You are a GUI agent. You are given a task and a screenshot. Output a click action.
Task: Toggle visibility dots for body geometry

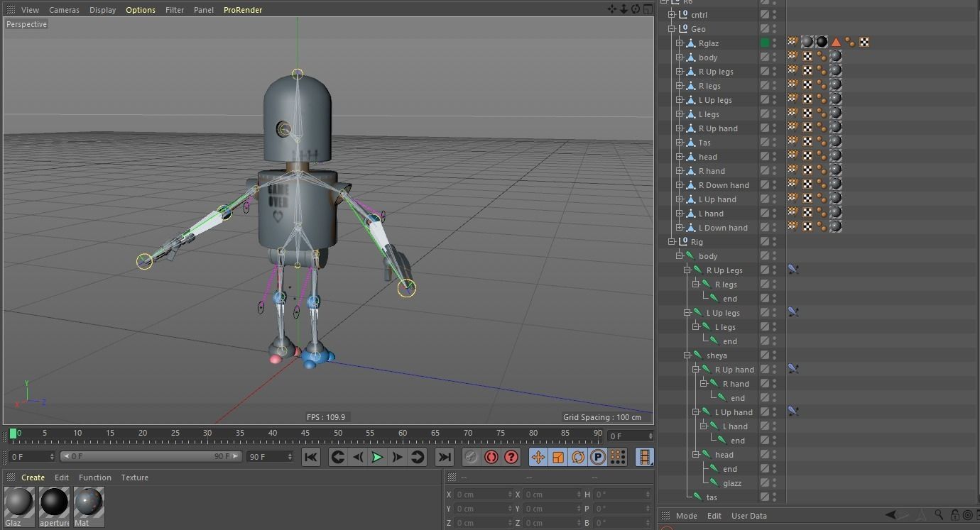[x=775, y=57]
